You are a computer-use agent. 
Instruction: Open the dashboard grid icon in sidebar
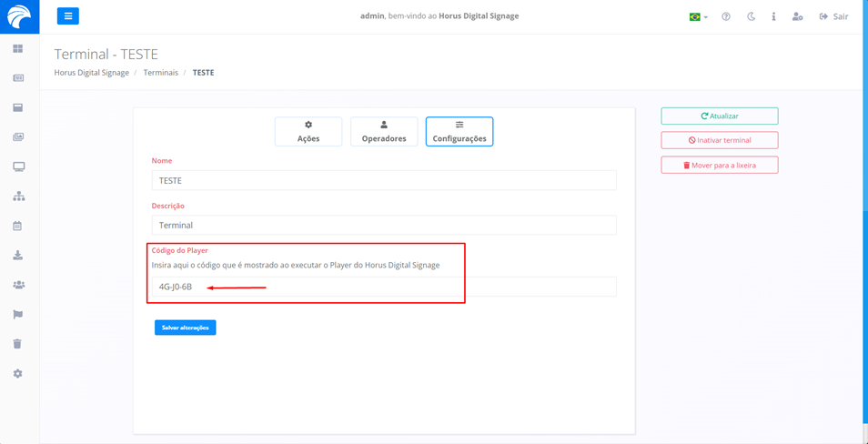[18, 49]
